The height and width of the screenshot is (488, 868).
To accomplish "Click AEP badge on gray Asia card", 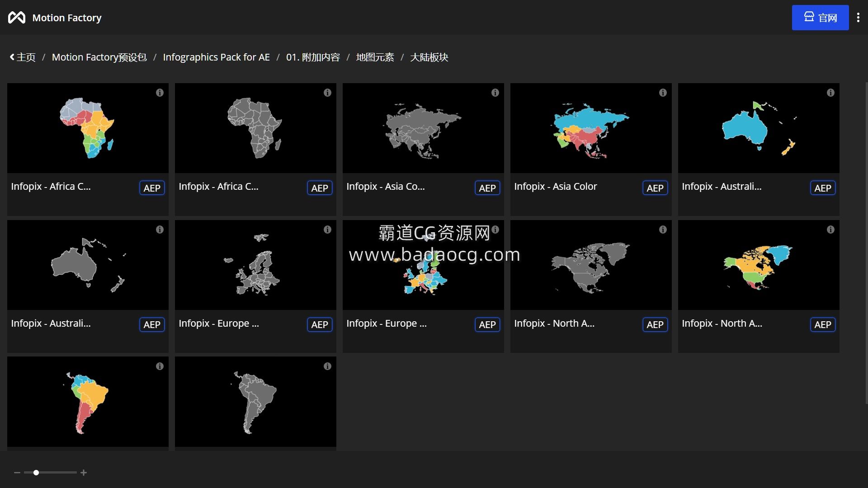I will (487, 188).
